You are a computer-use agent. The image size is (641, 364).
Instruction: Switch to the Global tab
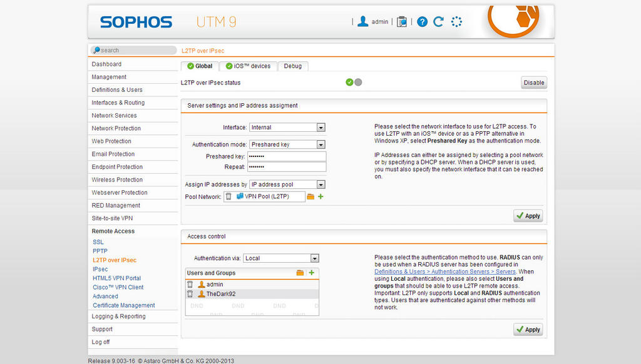pos(200,66)
